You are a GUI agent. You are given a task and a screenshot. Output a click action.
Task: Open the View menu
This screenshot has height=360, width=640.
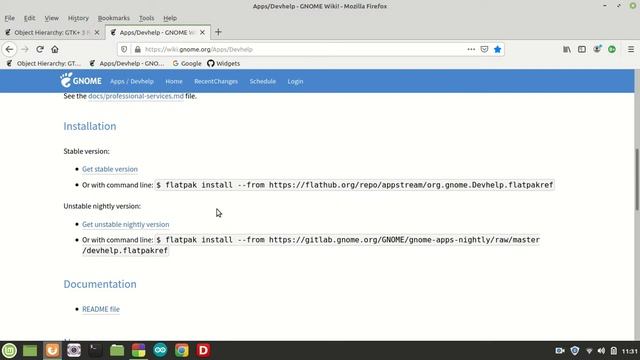pyautogui.click(x=51, y=18)
